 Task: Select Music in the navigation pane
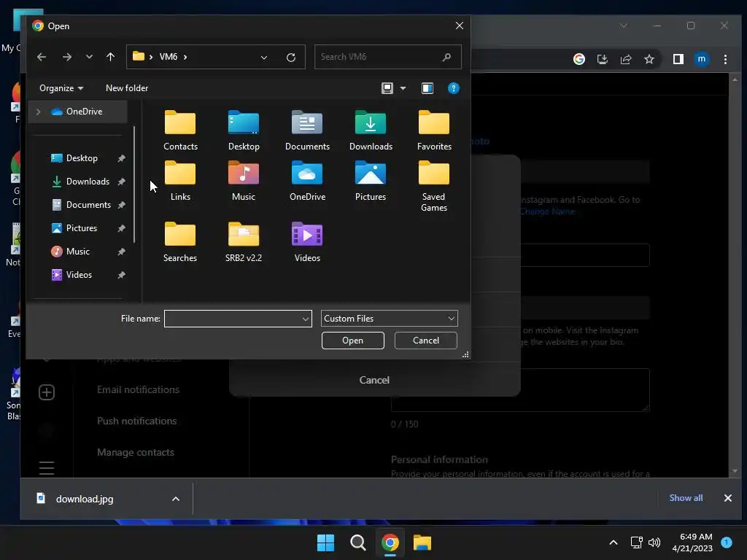click(77, 252)
